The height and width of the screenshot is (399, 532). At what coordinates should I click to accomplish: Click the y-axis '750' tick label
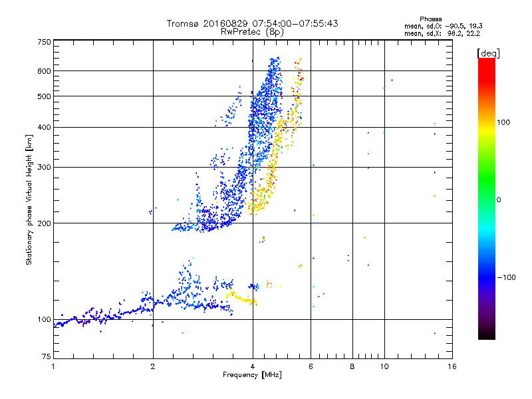[44, 42]
